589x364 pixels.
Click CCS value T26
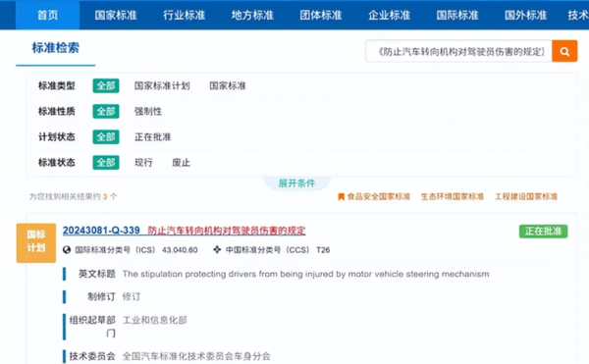pos(323,250)
